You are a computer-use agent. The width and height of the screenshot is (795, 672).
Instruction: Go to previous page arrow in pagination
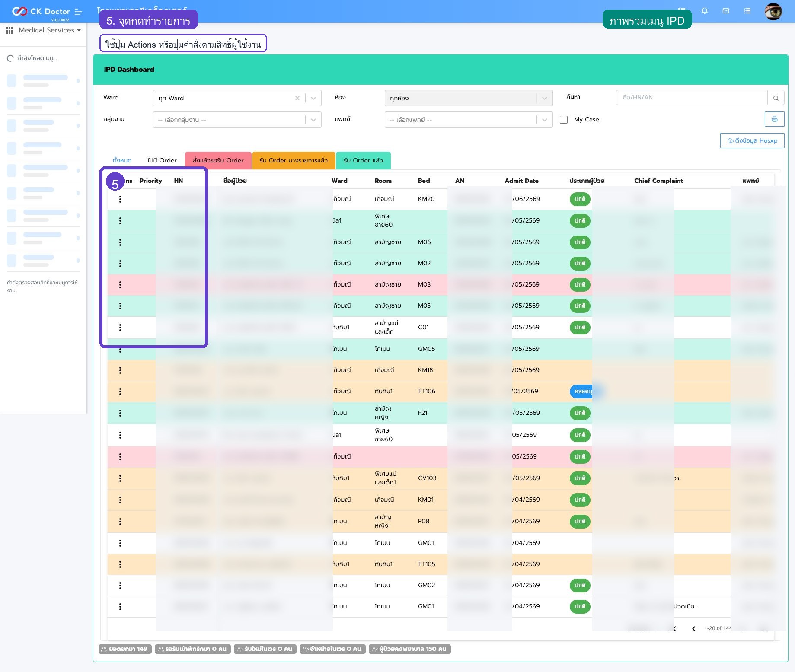694,628
